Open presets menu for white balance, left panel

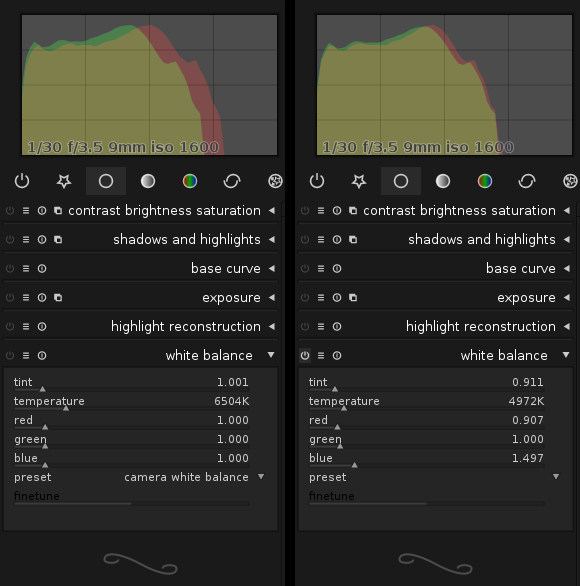tap(26, 355)
